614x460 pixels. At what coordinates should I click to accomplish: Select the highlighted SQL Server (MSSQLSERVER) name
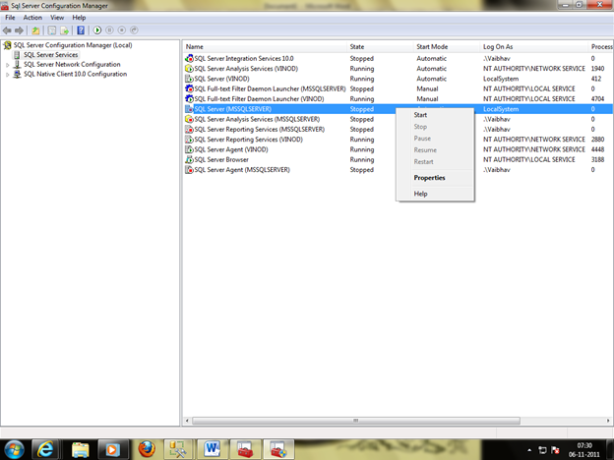tap(233, 109)
